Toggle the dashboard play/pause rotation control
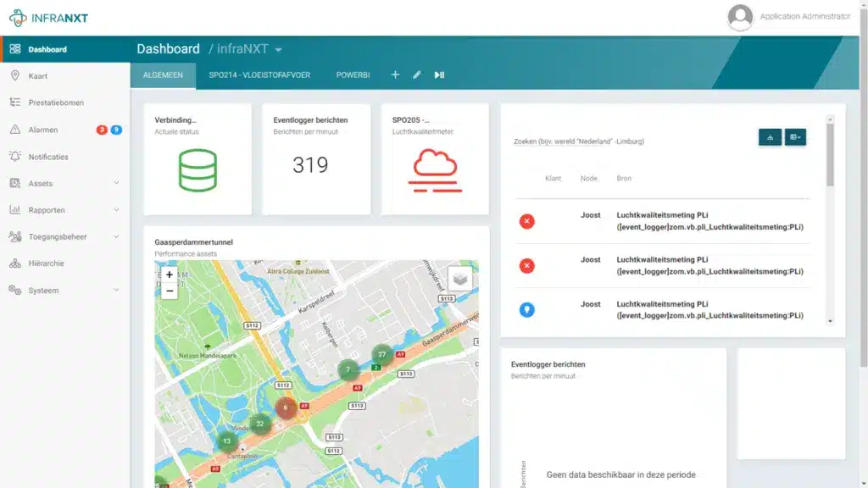Screen dimensions: 868x488 pyautogui.click(x=439, y=75)
